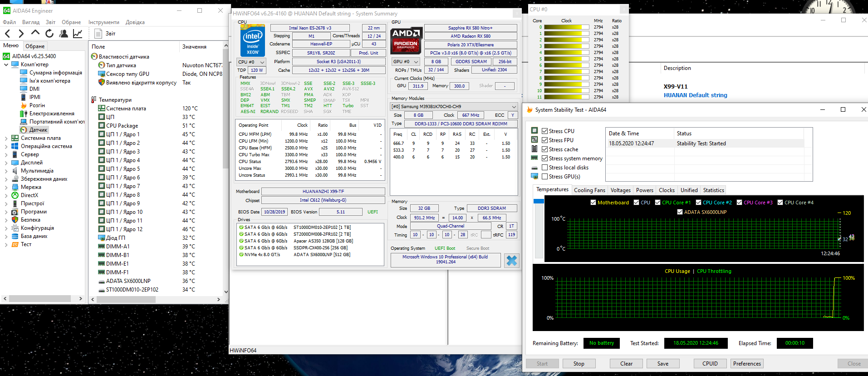Switch to the Обране tab
The height and width of the screenshot is (376, 868).
(x=35, y=46)
